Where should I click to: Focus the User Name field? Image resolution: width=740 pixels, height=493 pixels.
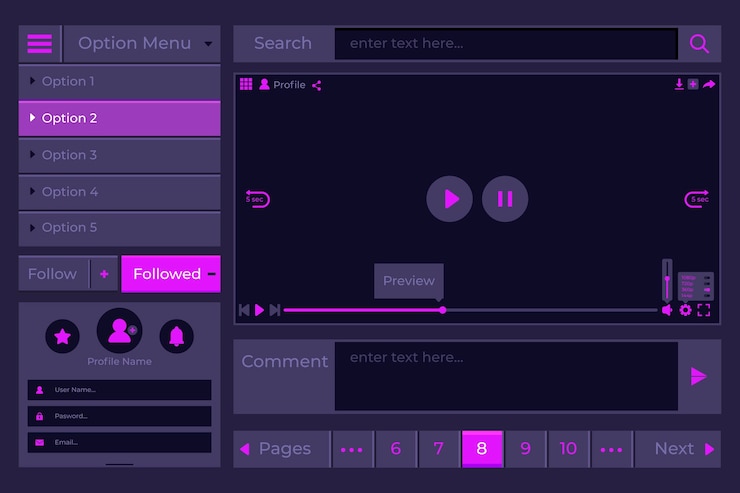(x=119, y=390)
